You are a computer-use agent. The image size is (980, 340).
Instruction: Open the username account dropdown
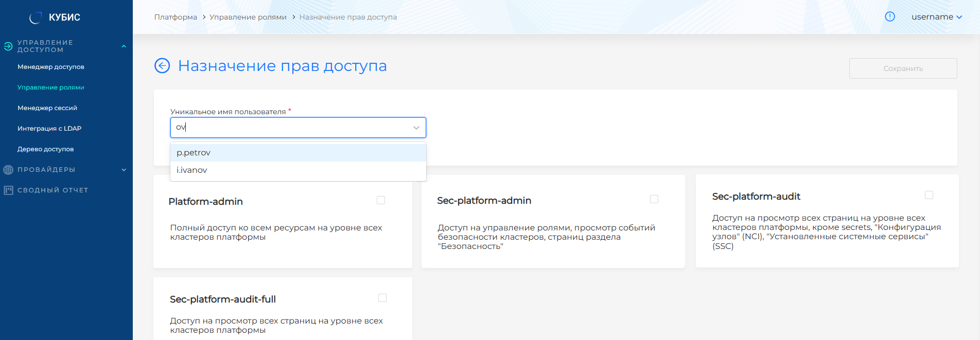[x=936, y=17]
